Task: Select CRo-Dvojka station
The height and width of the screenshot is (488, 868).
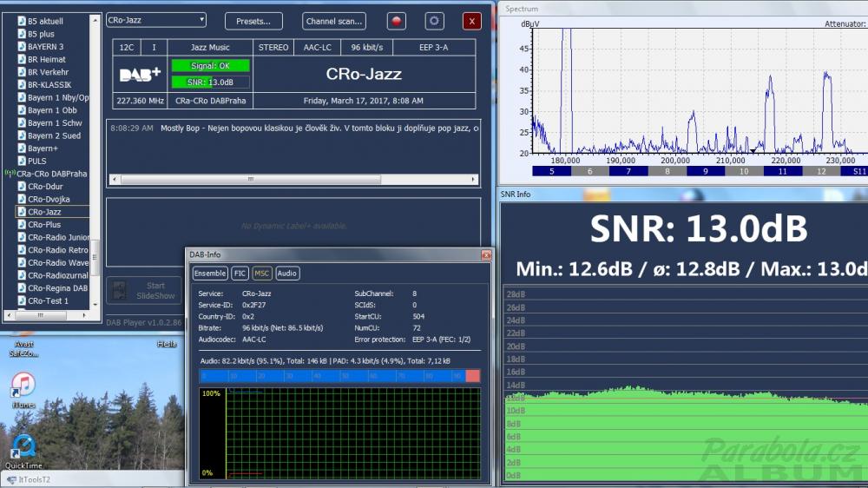Action: pos(49,200)
